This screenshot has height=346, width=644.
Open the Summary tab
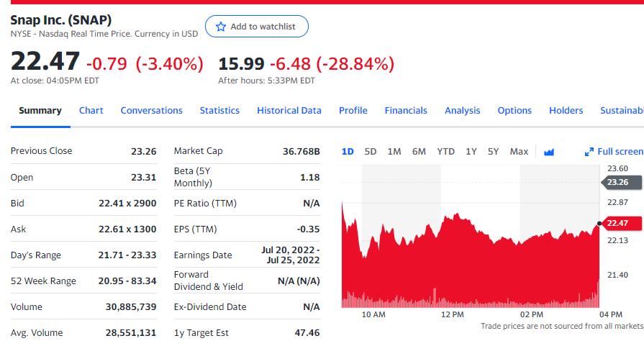[x=40, y=110]
